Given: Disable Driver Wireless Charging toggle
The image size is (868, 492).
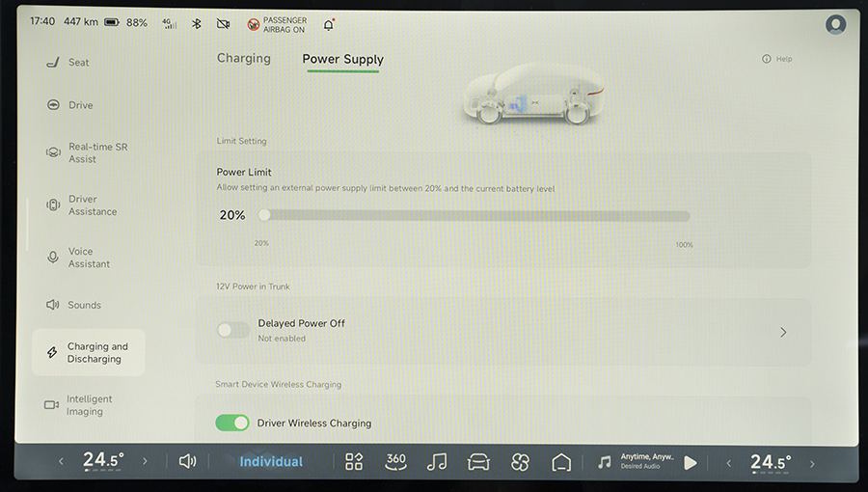Looking at the screenshot, I should 232,423.
